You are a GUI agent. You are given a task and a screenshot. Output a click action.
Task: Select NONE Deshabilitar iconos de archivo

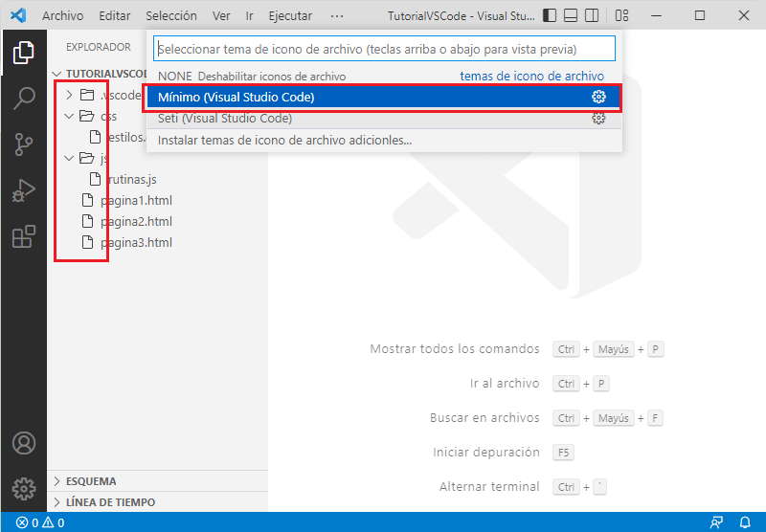click(385, 77)
